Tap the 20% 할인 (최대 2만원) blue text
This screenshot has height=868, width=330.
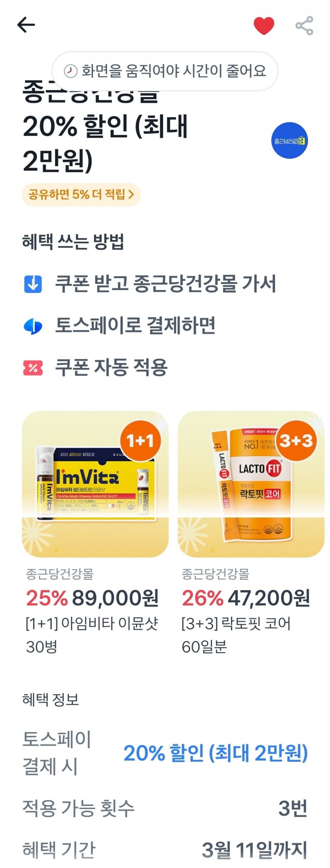[216, 753]
